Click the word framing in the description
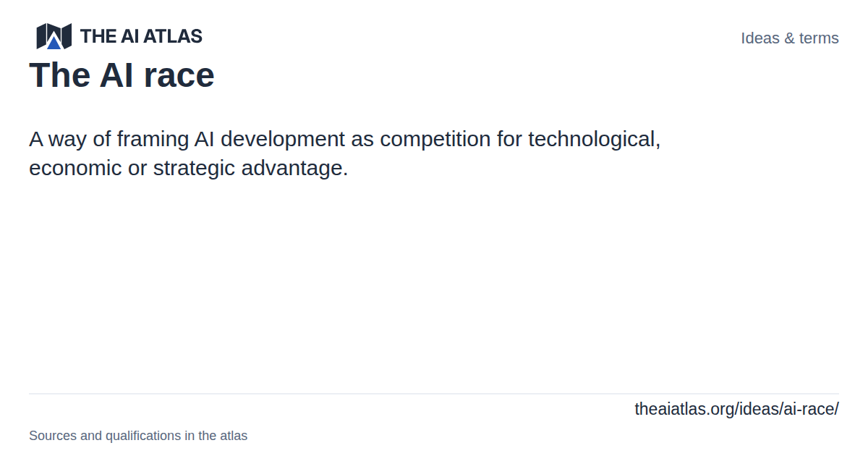 (x=153, y=139)
